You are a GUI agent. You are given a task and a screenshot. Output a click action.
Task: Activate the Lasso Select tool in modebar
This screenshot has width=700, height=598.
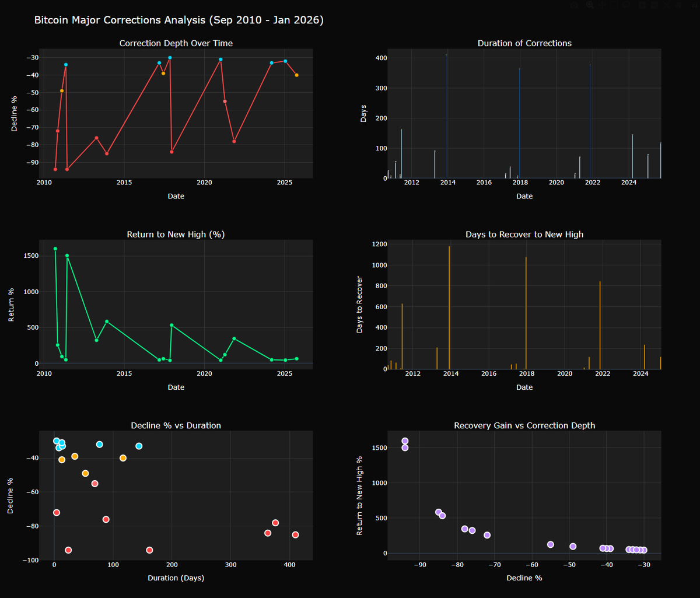626,5
